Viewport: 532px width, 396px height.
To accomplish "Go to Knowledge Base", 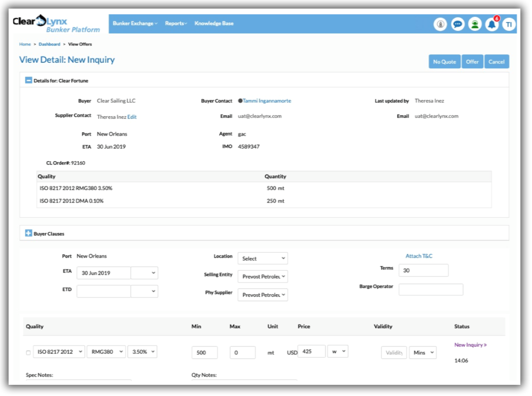I will click(214, 23).
